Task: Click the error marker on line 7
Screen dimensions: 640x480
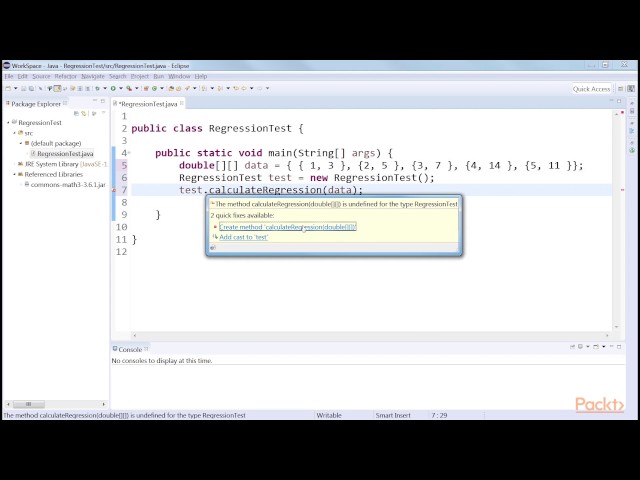Action: pyautogui.click(x=114, y=190)
